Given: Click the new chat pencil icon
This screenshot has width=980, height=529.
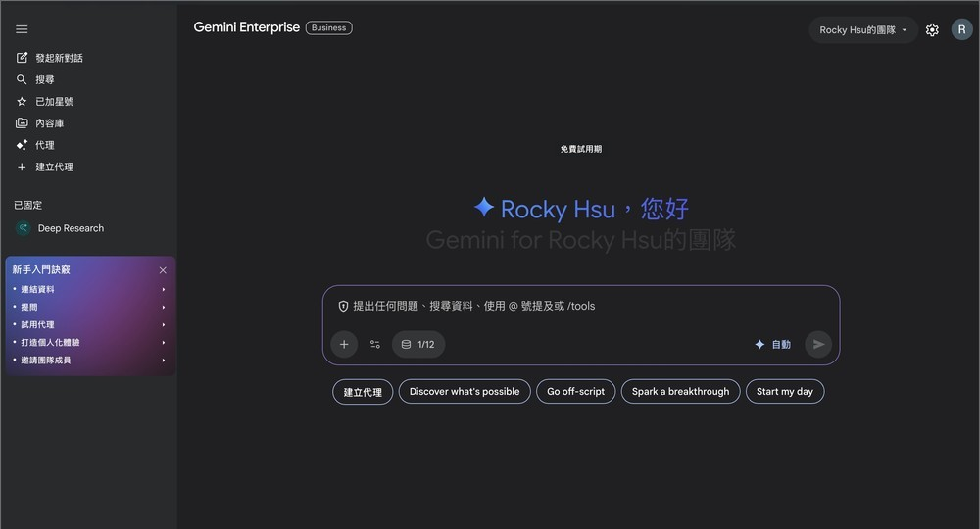Looking at the screenshot, I should [22, 58].
